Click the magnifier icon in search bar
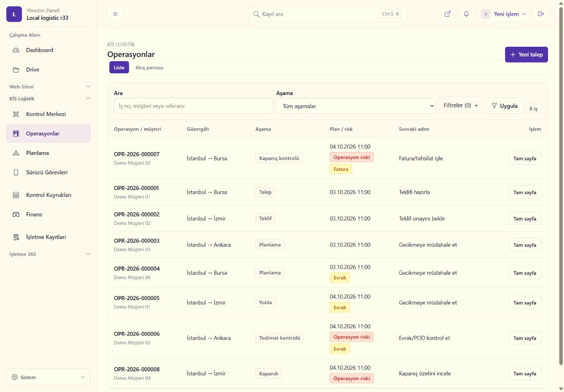The height and width of the screenshot is (392, 564). pyautogui.click(x=256, y=14)
